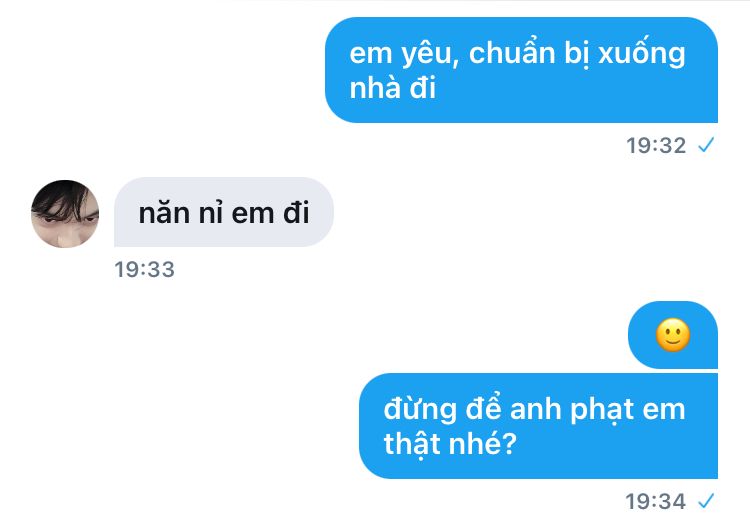Click the words "em yêu" in first message

(400, 54)
